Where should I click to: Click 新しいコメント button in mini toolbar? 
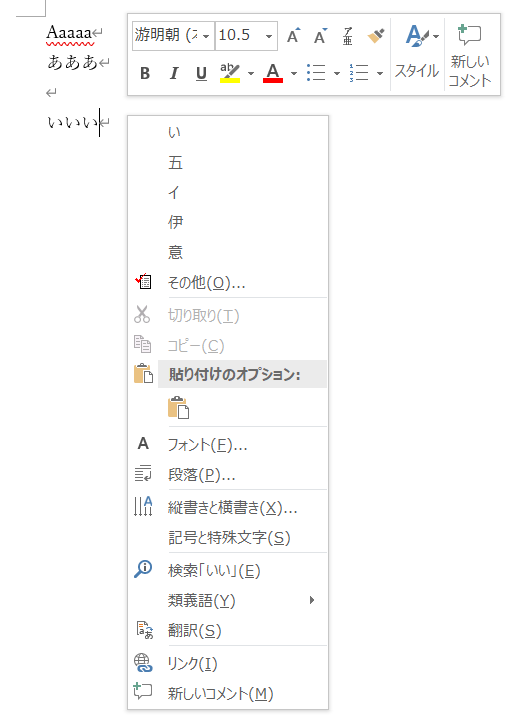(x=469, y=54)
